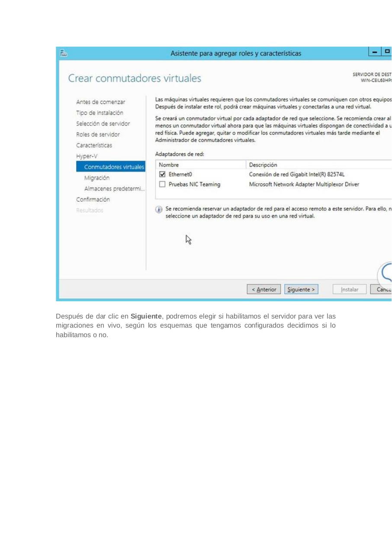Enable the Pruebas NIC Teaming adapter
This screenshot has width=392, height=554.
click(x=162, y=184)
